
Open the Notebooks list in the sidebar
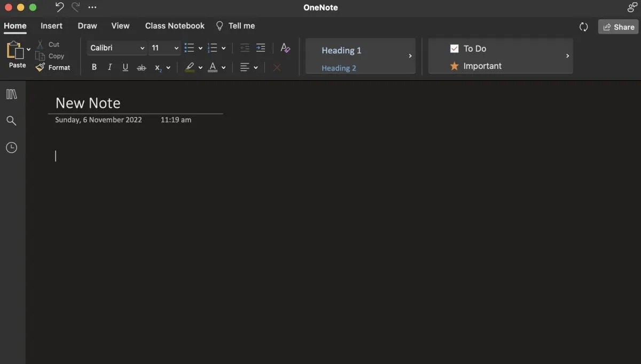click(12, 94)
